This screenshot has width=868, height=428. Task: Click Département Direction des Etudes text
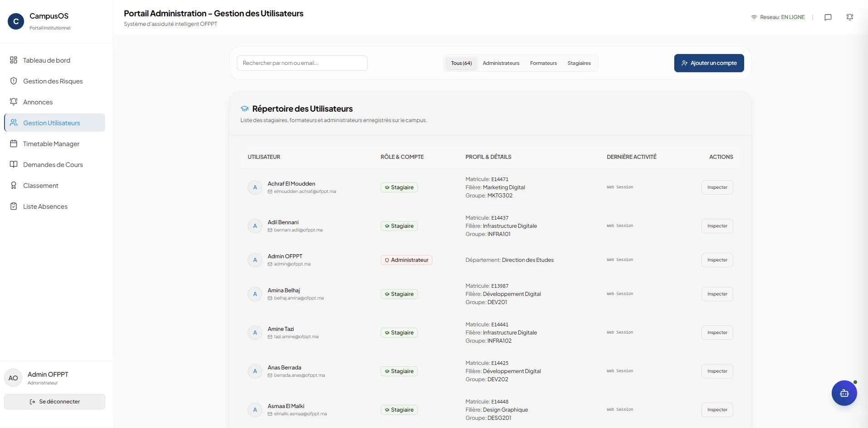(510, 260)
